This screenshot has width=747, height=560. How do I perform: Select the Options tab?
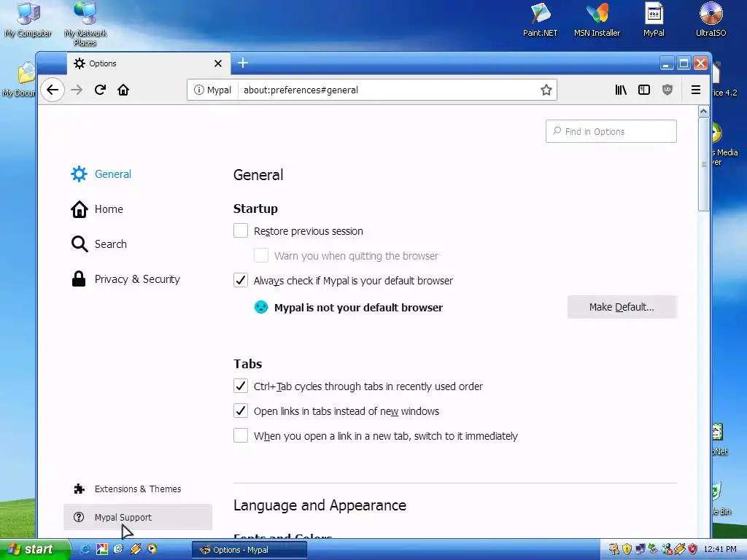click(x=148, y=63)
